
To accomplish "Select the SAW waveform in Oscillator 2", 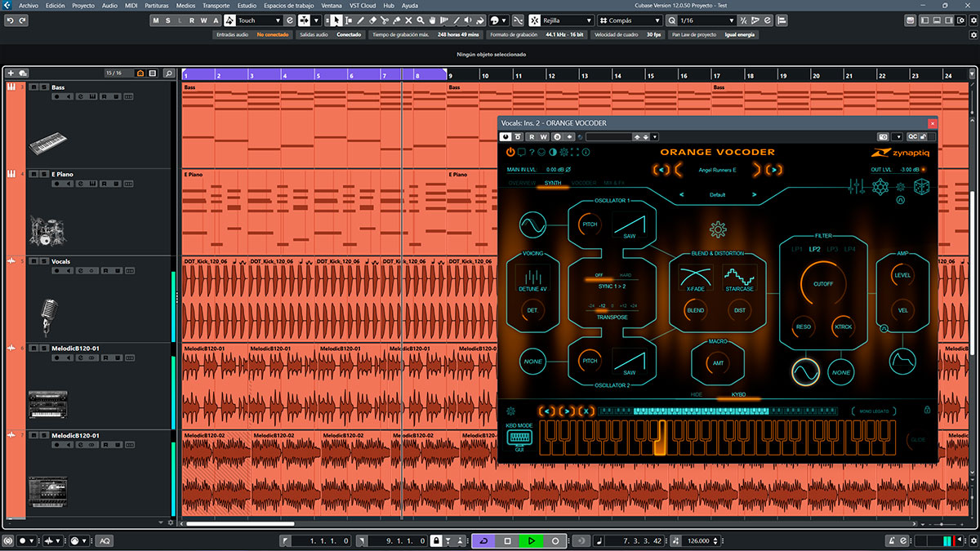I will tap(629, 361).
